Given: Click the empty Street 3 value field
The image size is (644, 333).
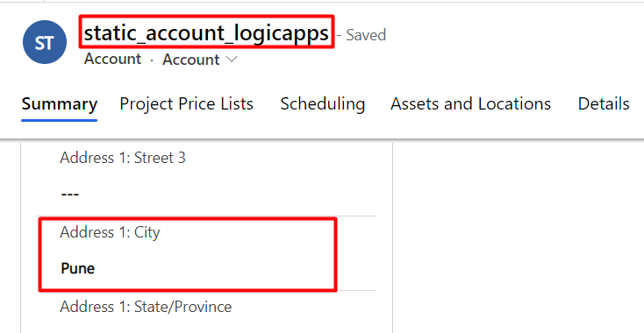Looking at the screenshot, I should 207,194.
